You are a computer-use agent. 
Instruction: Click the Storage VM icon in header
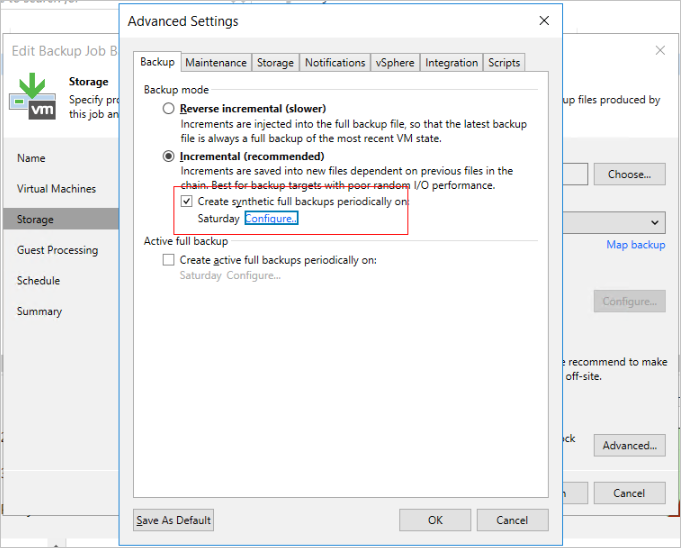32,93
